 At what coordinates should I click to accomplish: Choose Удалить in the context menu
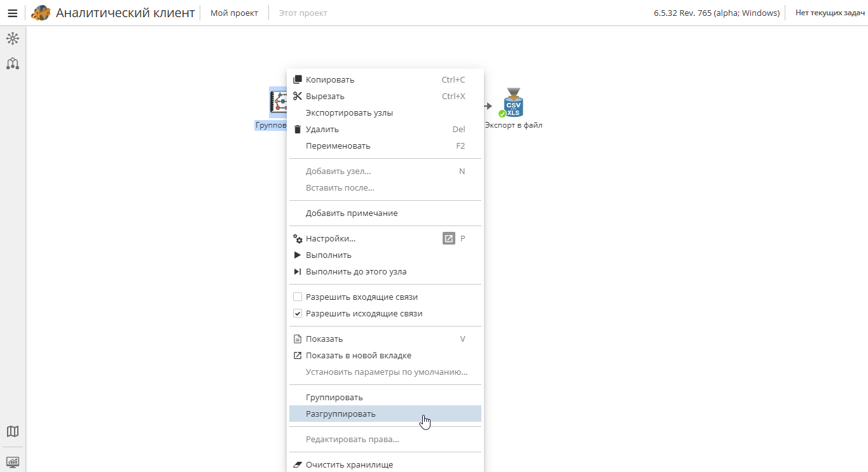pos(385,129)
